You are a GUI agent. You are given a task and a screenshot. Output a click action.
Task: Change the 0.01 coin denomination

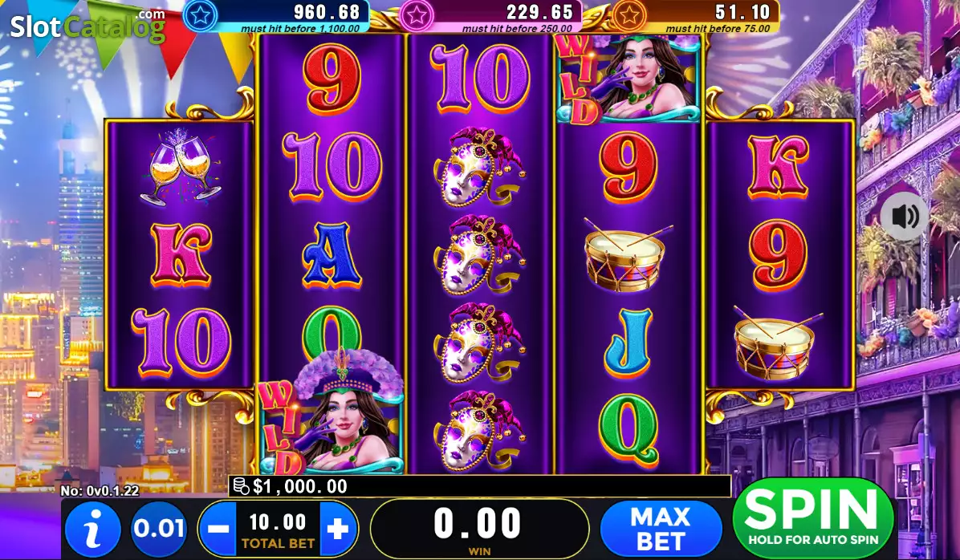click(x=159, y=528)
